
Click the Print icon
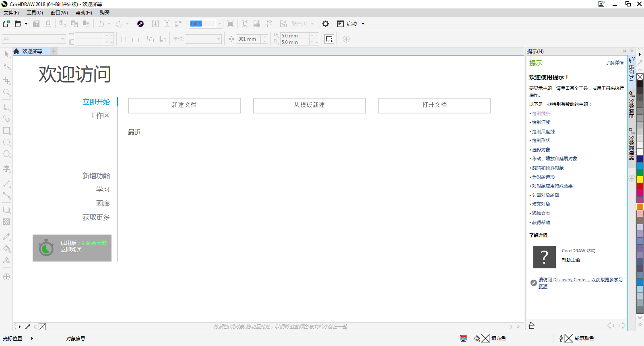(x=48, y=24)
